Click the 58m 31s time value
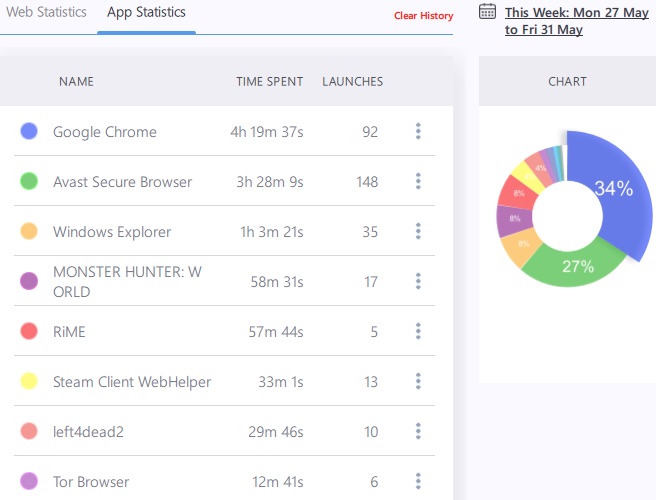The width and height of the screenshot is (656, 500). point(277,282)
